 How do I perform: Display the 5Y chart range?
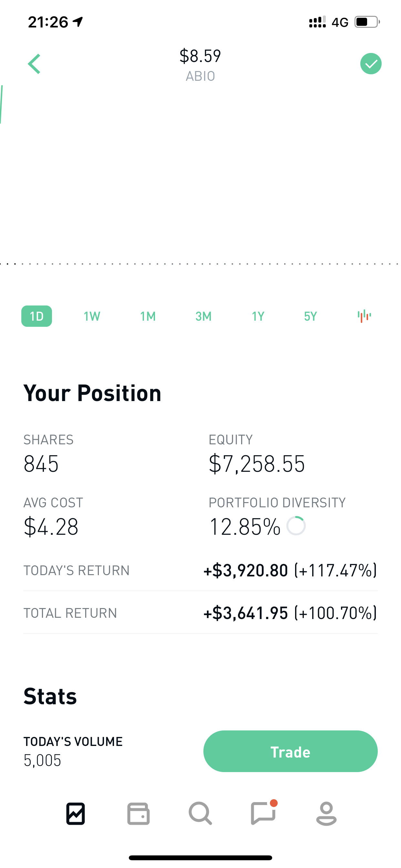click(x=310, y=316)
